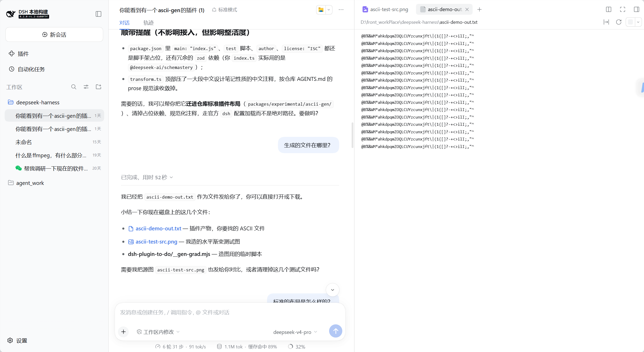The width and height of the screenshot is (644, 352).
Task: Open 工作区内修改 permission dropdown
Action: [x=158, y=332]
